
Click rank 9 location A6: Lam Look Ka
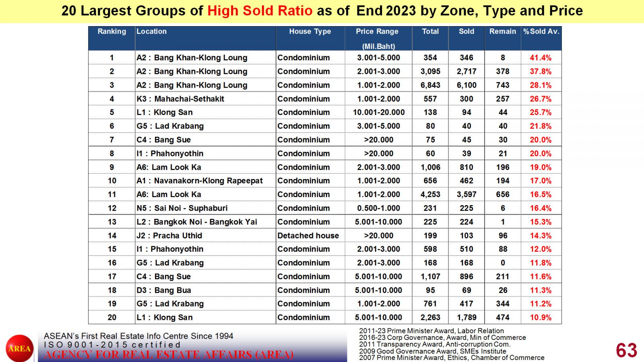click(x=169, y=167)
